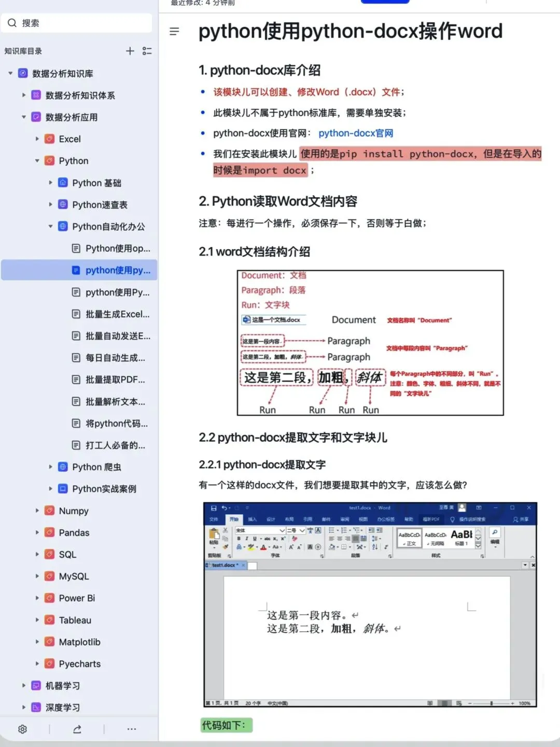Viewport: 560px width, 747px height.
Task: Click the share arrow icon
Action: point(77,729)
